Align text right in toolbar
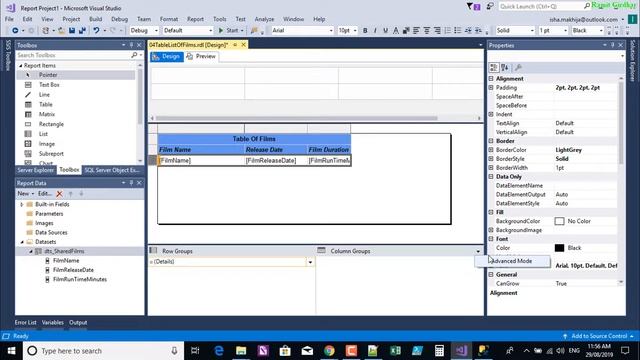 click(437, 31)
